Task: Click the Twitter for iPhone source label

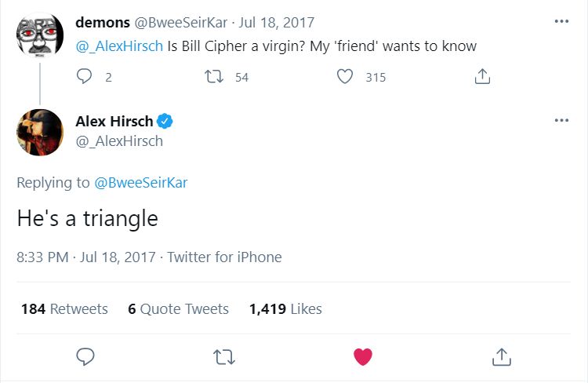Action: [224, 257]
